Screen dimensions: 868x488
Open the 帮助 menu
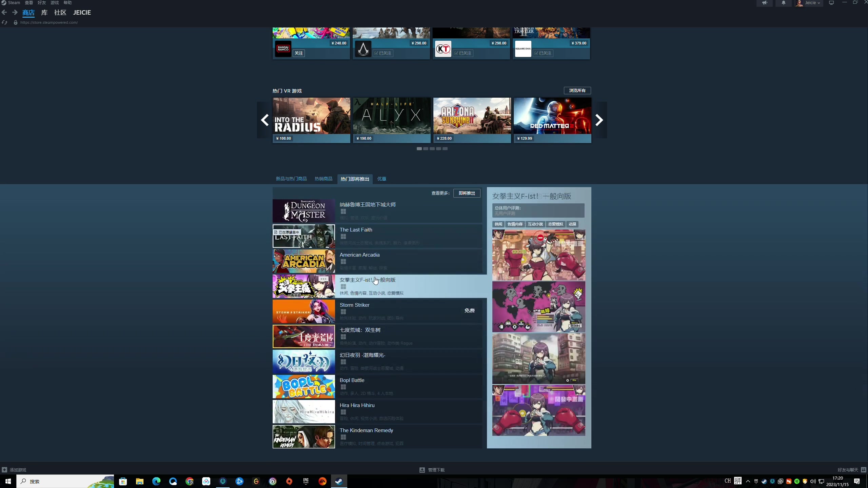point(67,3)
